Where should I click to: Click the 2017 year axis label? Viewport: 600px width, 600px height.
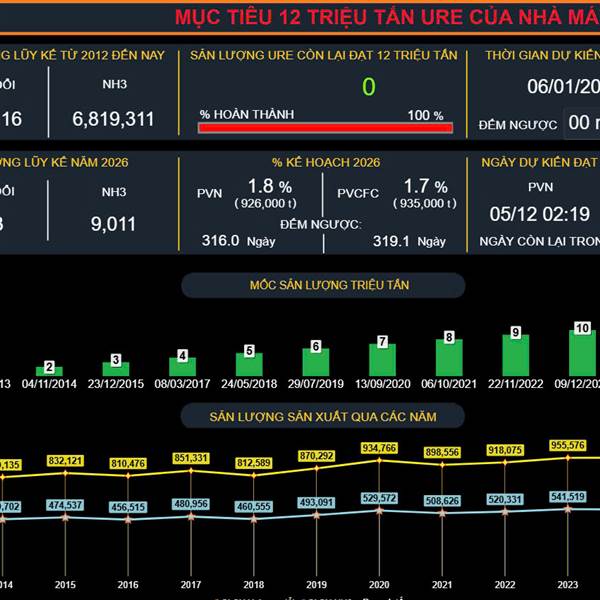point(191,585)
